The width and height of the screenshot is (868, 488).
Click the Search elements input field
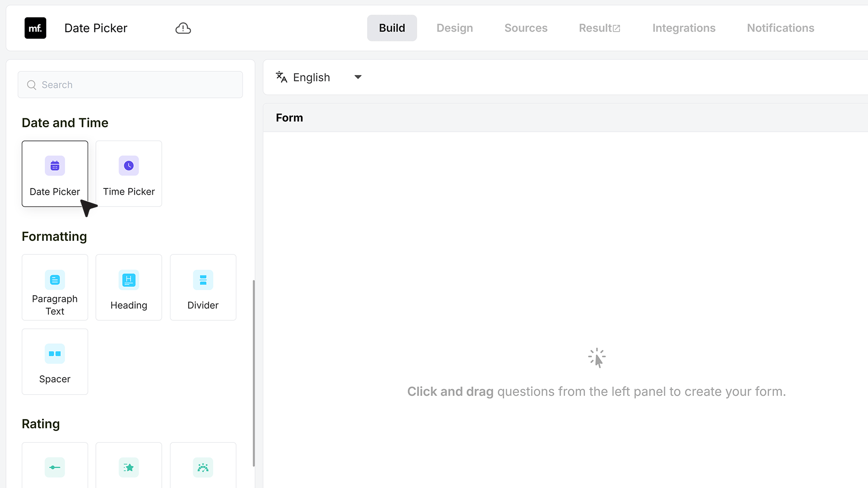click(130, 84)
